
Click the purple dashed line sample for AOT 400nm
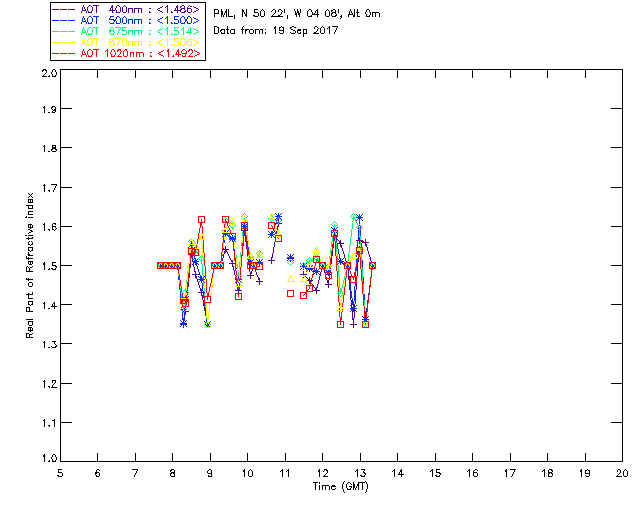[63, 9]
